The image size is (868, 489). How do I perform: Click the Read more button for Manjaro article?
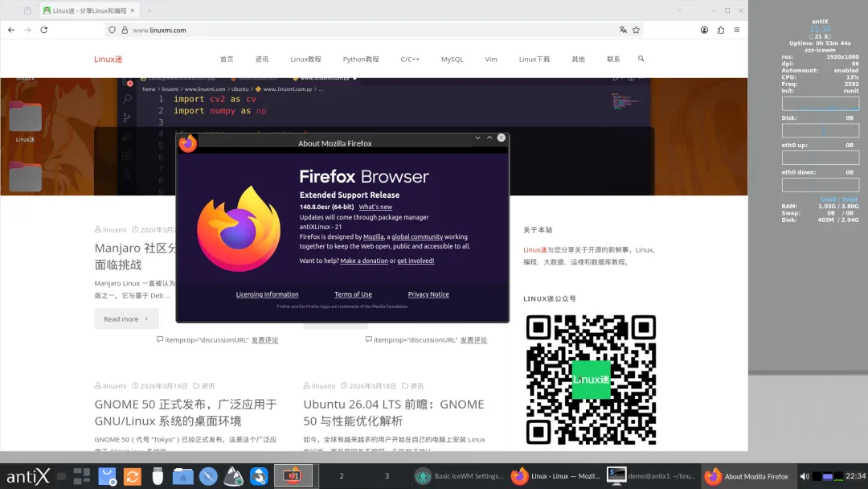pyautogui.click(x=126, y=319)
